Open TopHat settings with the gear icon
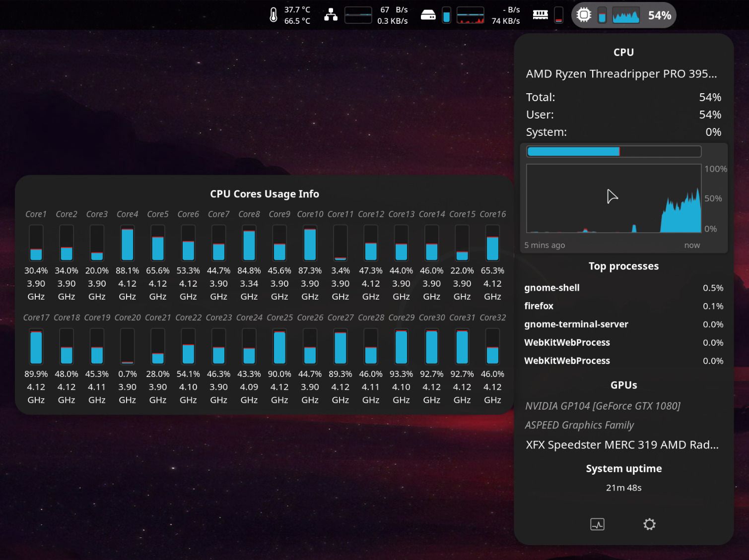Image resolution: width=749 pixels, height=560 pixels. (649, 524)
